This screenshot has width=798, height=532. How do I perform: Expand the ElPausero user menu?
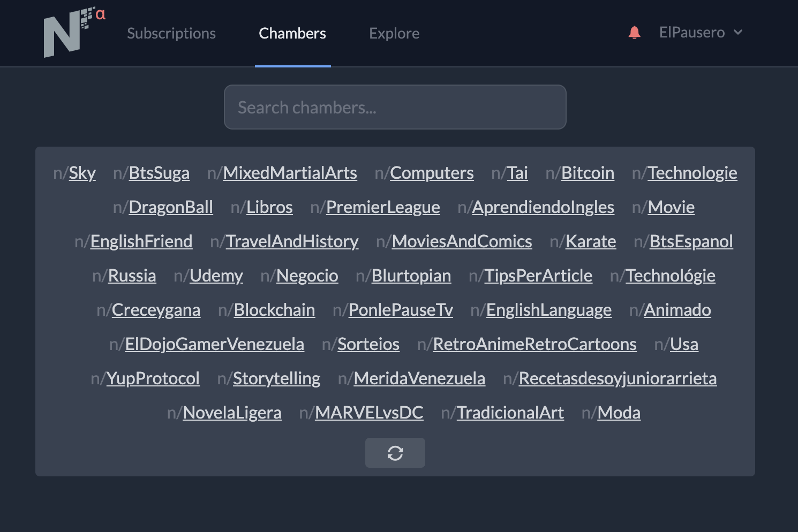point(701,33)
